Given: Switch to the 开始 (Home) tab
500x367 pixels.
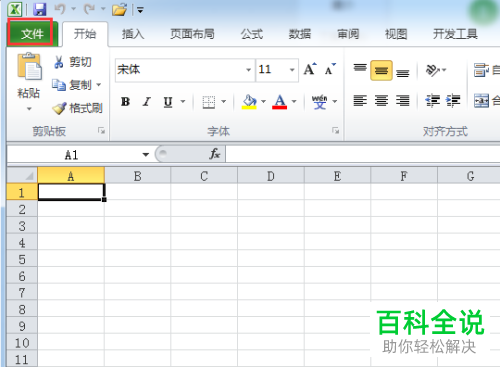Looking at the screenshot, I should [x=85, y=34].
